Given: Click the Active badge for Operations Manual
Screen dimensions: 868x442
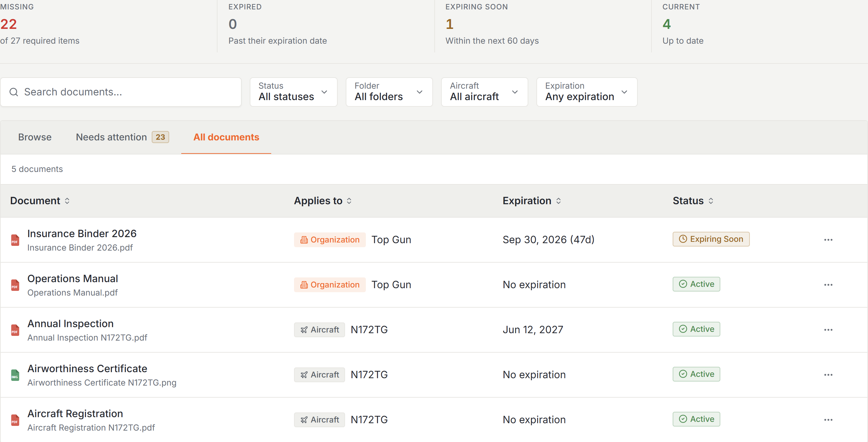Looking at the screenshot, I should (696, 284).
